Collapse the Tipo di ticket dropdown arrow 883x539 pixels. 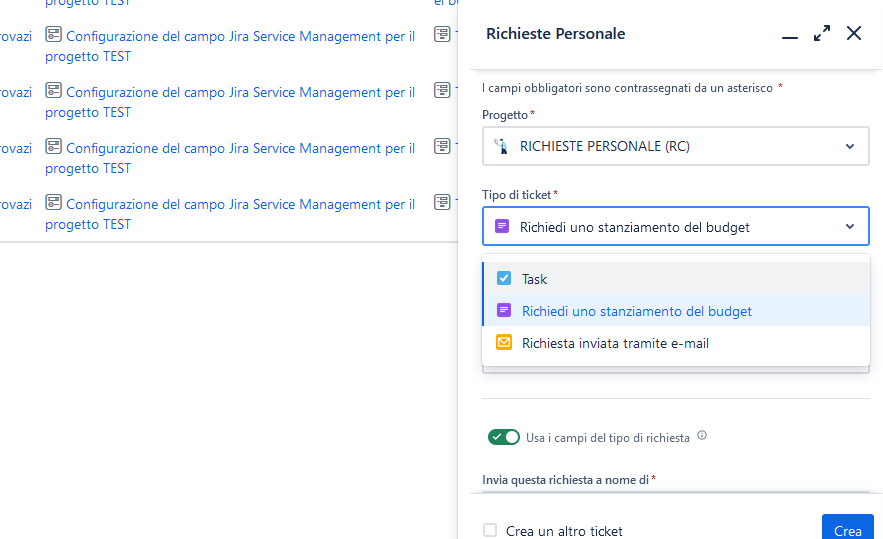pyautogui.click(x=850, y=227)
